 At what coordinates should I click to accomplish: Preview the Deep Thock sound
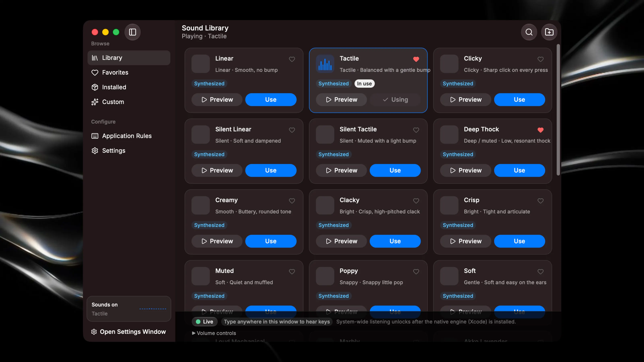[x=465, y=170]
